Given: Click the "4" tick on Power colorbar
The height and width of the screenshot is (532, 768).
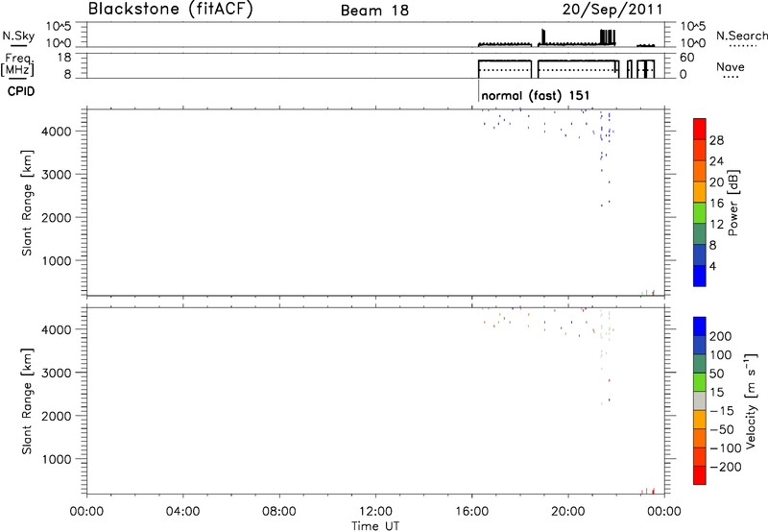Looking at the screenshot, I should point(712,267).
